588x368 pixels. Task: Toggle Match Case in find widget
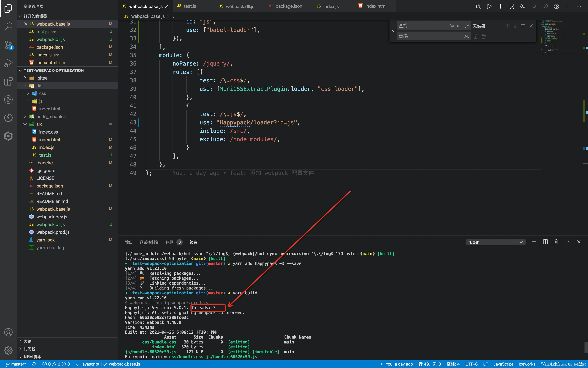[x=451, y=26]
